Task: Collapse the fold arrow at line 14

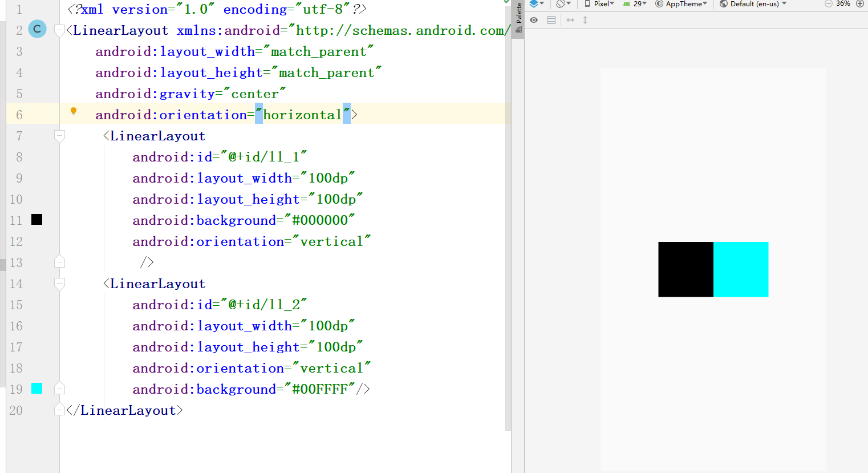Action: [59, 284]
